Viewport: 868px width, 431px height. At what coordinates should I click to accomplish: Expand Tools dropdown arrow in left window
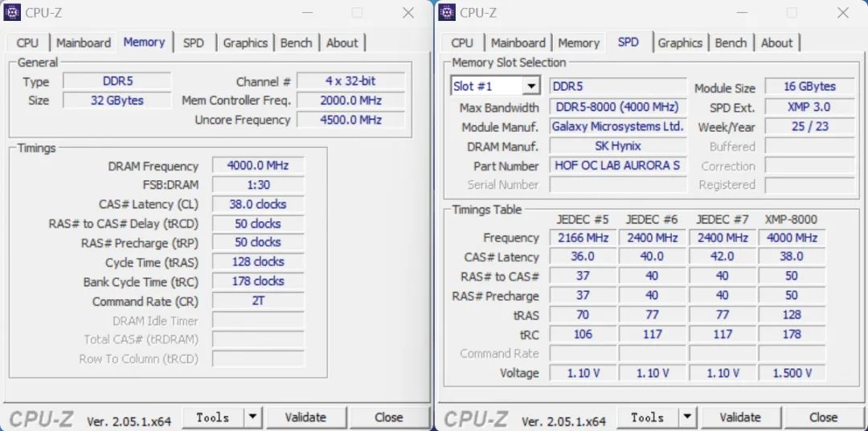point(252,417)
